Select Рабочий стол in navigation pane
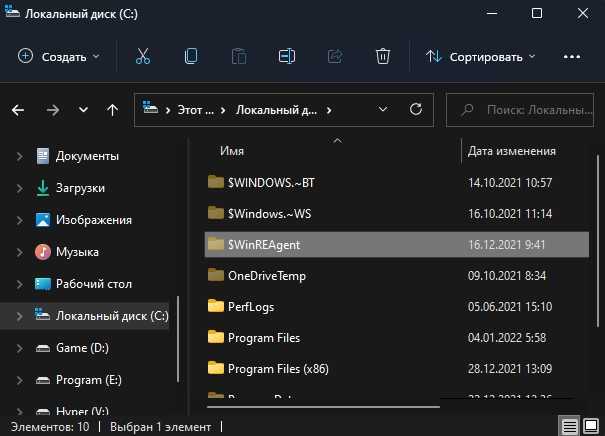The height and width of the screenshot is (436, 605). coord(94,284)
